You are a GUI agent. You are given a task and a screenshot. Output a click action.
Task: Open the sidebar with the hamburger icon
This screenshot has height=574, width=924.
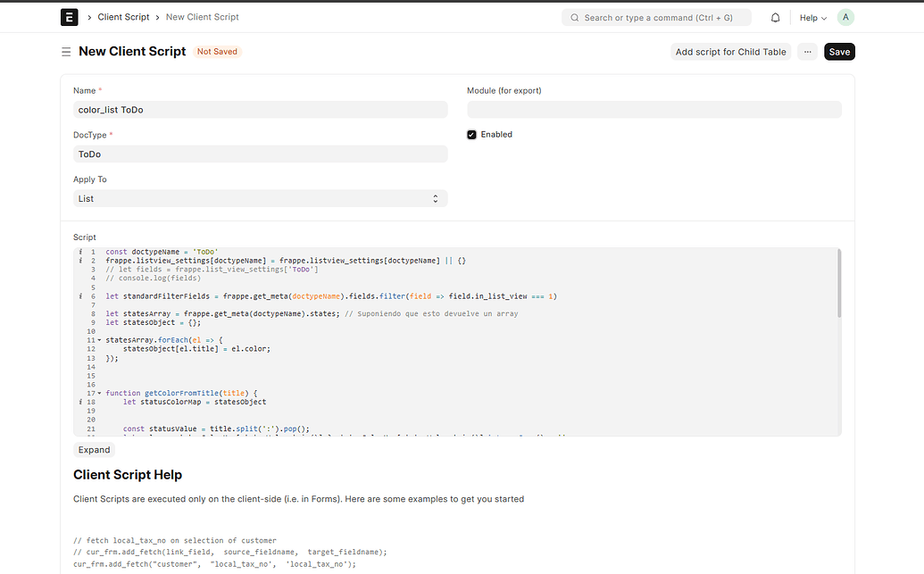point(66,51)
